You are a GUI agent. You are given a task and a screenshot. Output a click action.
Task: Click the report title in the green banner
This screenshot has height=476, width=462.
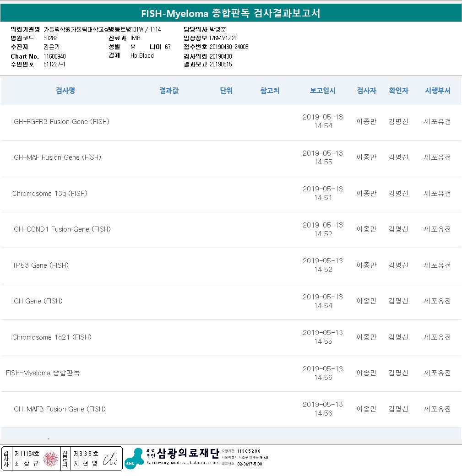click(231, 13)
